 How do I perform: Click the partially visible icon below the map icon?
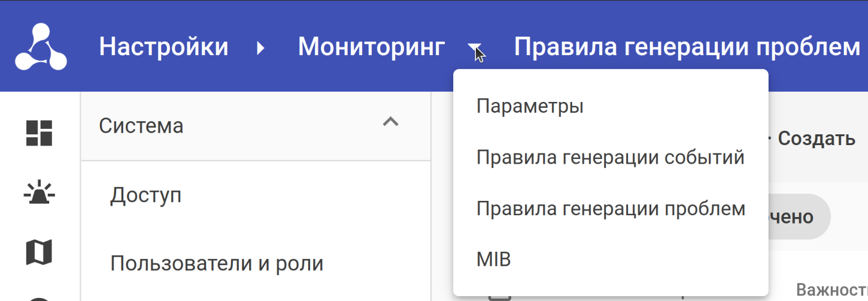[x=39, y=297]
